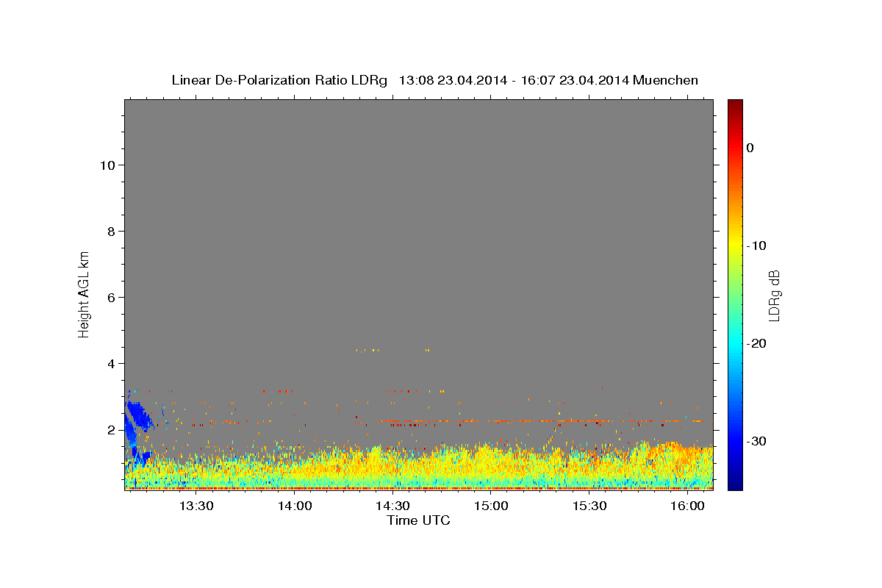Click the 'LDRg dB' colorbar label
882x588 pixels.
click(773, 295)
